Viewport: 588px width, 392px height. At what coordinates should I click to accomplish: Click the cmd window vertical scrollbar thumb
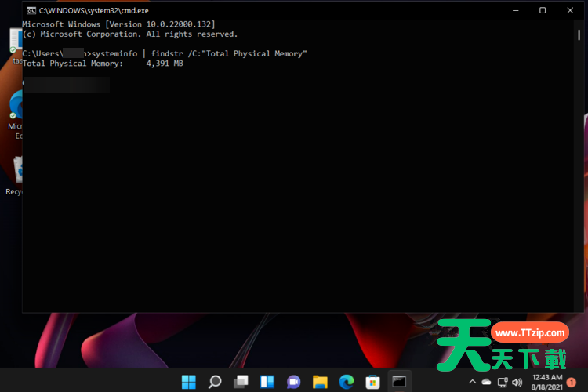(x=579, y=34)
